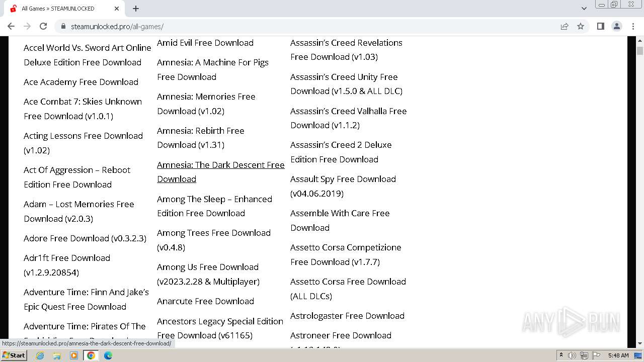Launch Microsoft Edge from taskbar
Viewport: 644px width, 362px height.
click(108, 355)
